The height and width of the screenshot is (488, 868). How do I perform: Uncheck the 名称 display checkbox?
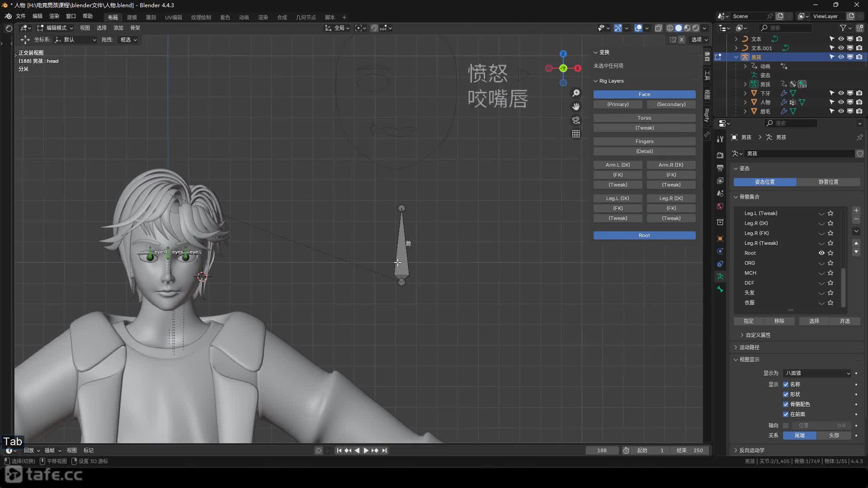(x=786, y=385)
